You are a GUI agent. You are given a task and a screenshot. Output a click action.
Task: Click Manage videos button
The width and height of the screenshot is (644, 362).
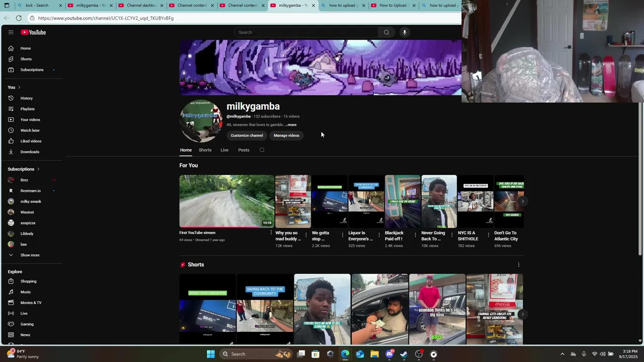tap(286, 135)
